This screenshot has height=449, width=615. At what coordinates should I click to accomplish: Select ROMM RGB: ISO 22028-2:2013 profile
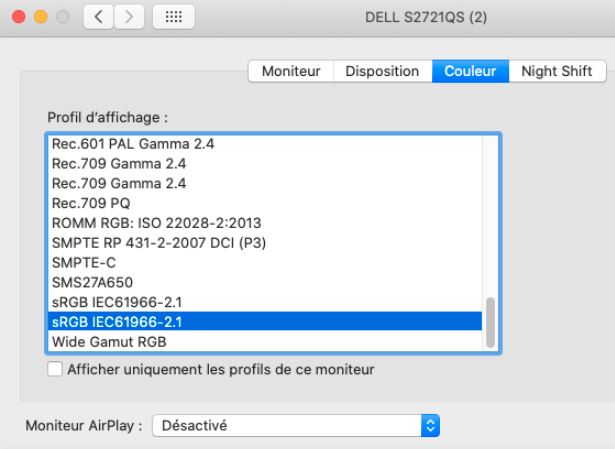(155, 223)
